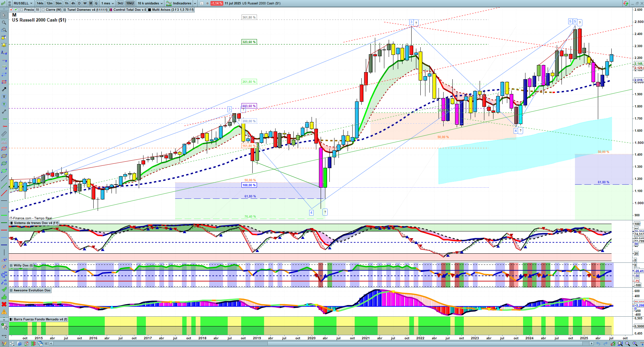Select the black arrow drawing tool
The width and height of the screenshot is (644, 347).
pyautogui.click(x=4, y=89)
